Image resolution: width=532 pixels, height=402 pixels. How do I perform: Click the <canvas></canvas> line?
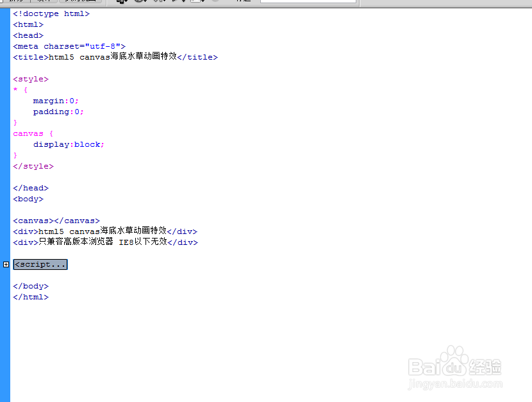(x=56, y=221)
